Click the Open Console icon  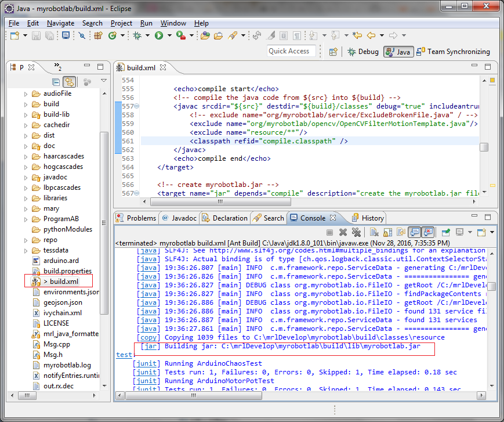(x=481, y=232)
